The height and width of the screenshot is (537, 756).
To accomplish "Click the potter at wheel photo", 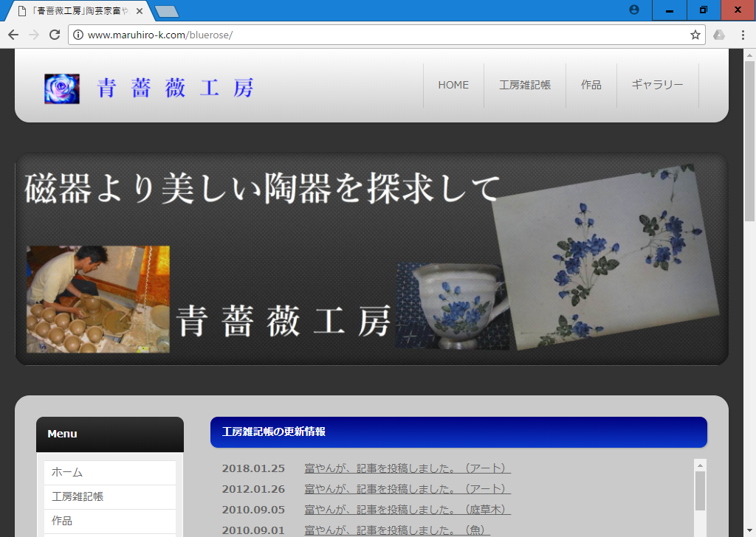I will tap(98, 299).
